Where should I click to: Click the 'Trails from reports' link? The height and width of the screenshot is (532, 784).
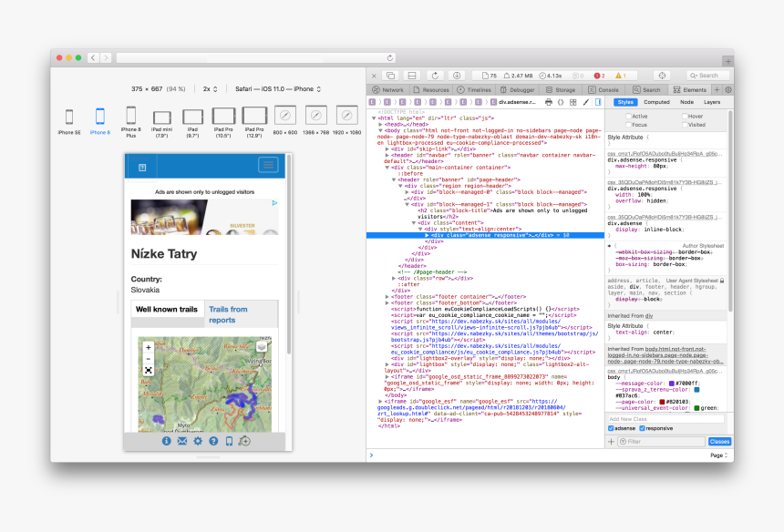point(228,314)
